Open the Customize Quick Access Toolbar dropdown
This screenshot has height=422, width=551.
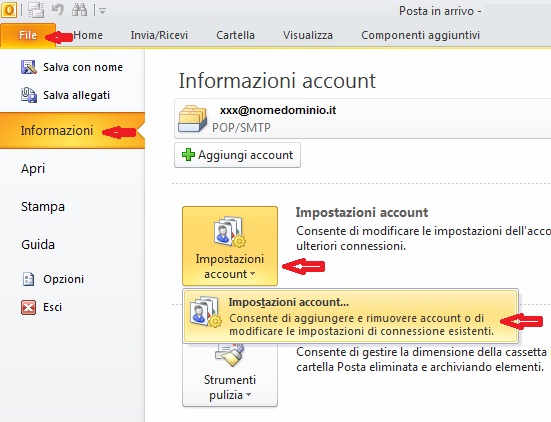click(102, 11)
